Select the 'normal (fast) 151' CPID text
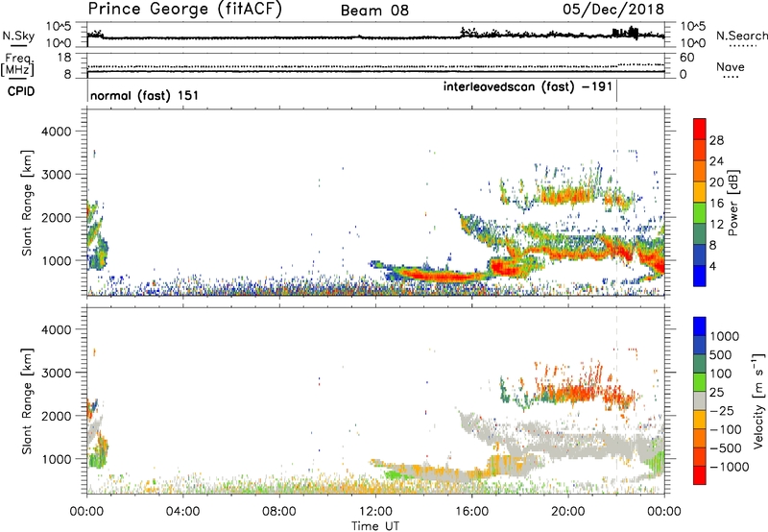Viewport: 768px width, 532px height. point(145,95)
